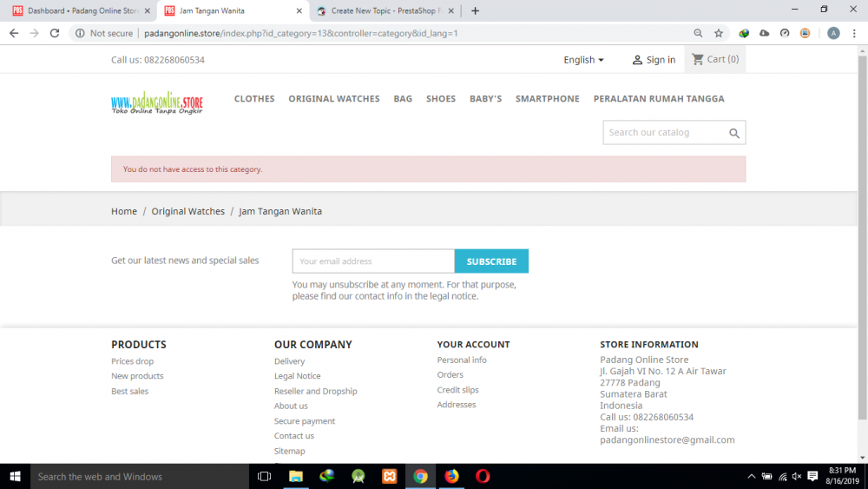Click the padangonlinestore@gmail.com email link

(667, 439)
